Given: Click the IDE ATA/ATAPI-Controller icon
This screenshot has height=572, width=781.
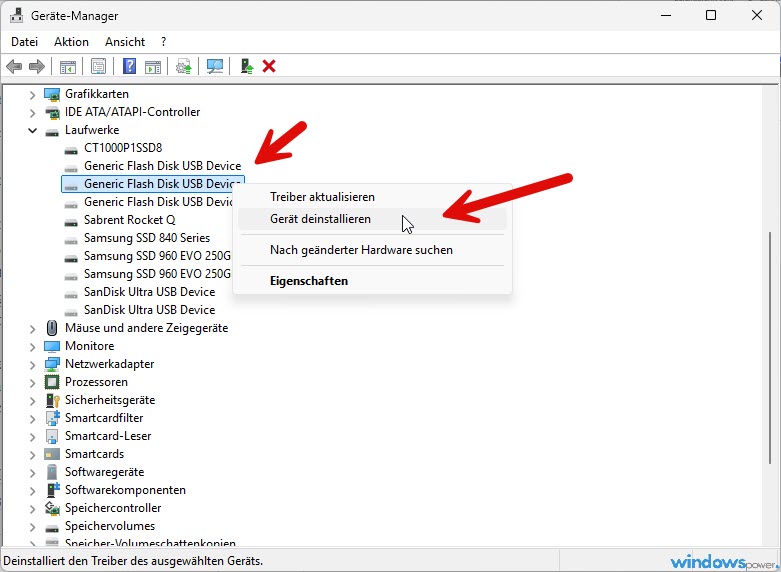Looking at the screenshot, I should 52,112.
